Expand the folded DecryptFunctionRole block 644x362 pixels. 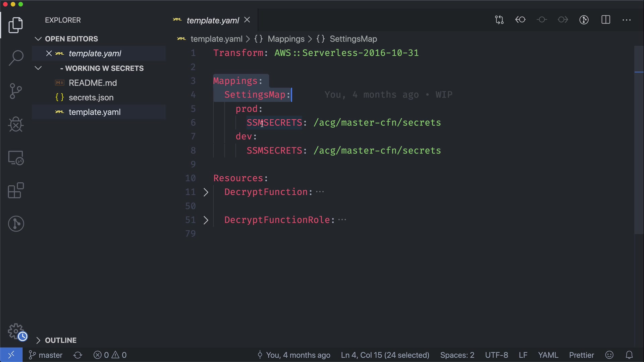206,220
